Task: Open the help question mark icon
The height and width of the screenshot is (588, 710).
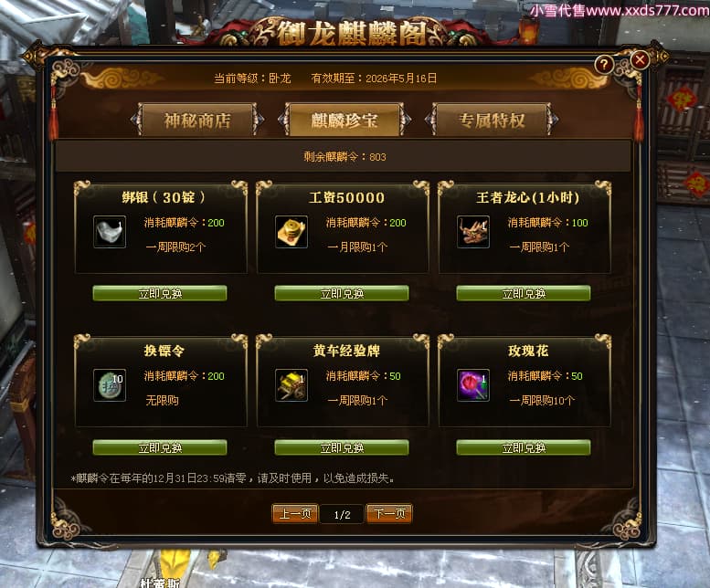Action: pos(604,65)
